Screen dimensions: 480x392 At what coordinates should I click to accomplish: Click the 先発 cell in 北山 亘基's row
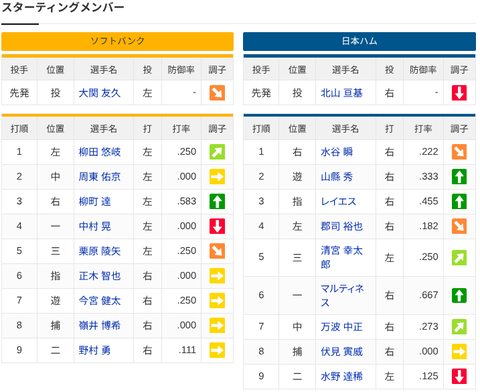[x=261, y=93]
